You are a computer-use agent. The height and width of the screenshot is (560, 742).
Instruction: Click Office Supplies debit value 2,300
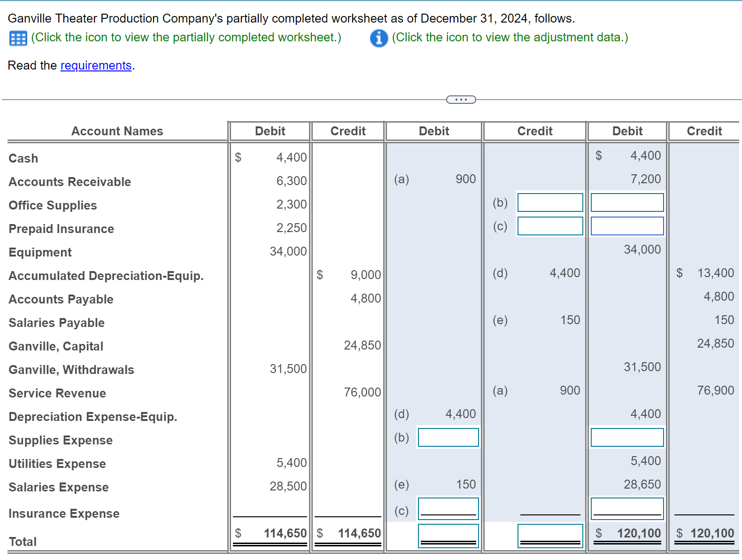click(292, 204)
